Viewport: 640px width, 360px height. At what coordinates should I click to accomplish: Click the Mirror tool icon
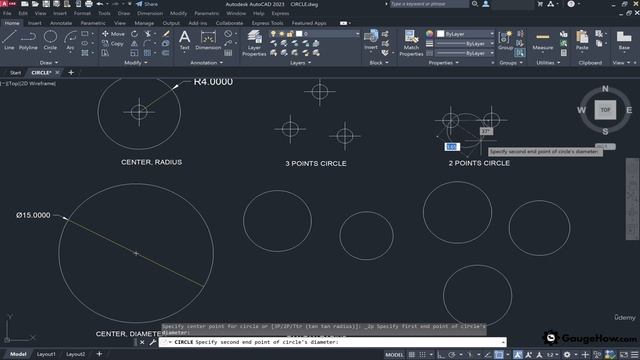coord(134,43)
